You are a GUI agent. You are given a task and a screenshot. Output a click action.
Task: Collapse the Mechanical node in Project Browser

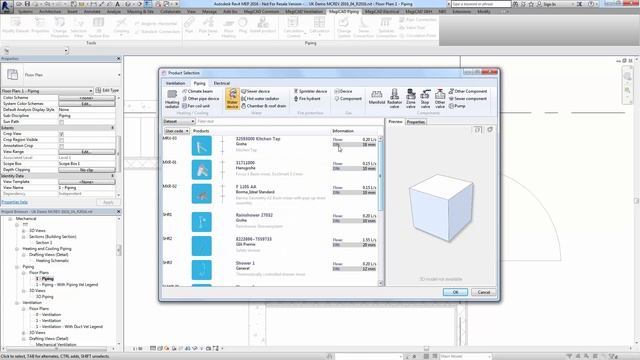pyautogui.click(x=10, y=219)
